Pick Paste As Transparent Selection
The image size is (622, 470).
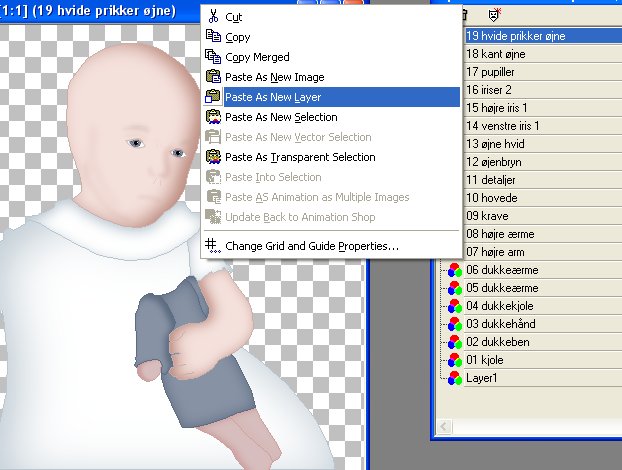click(300, 157)
